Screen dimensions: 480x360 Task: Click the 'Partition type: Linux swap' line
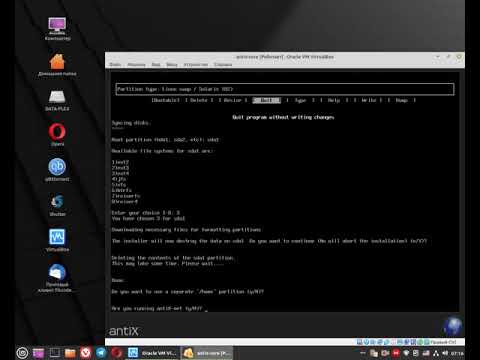175,89
